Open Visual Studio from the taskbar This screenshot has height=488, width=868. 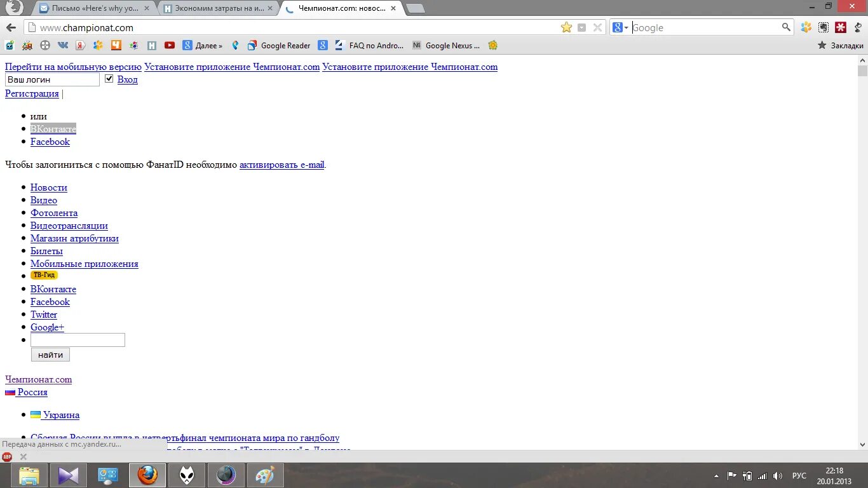click(68, 475)
